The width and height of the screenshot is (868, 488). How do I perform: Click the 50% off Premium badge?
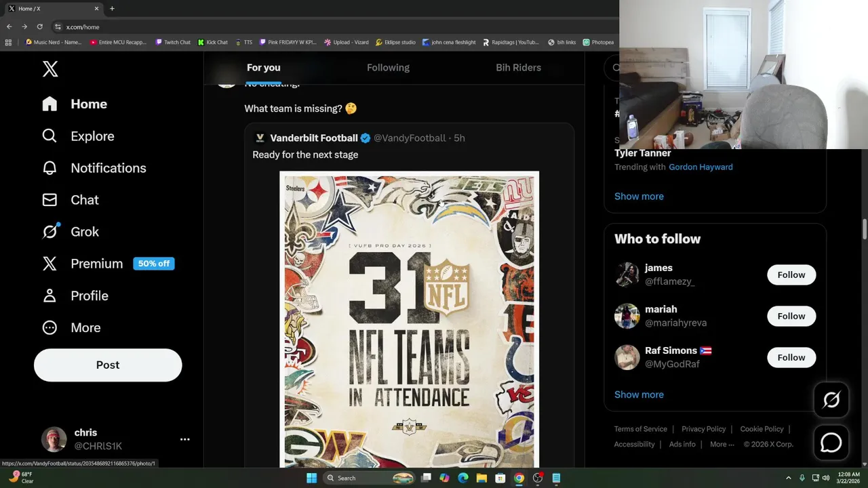click(154, 263)
